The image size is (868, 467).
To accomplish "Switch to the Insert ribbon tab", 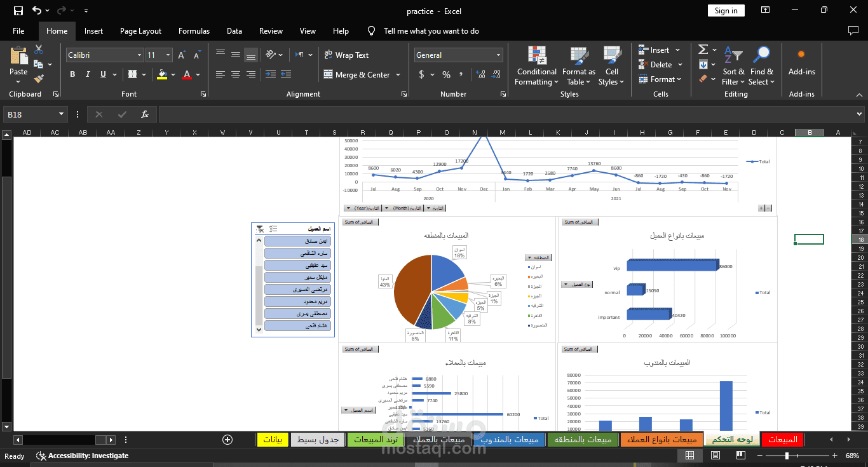I will coord(93,30).
